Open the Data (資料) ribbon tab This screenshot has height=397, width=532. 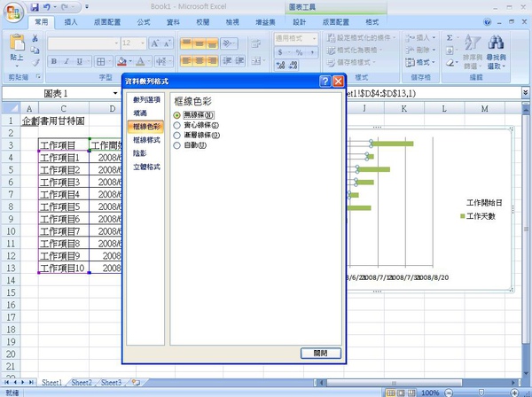(173, 22)
